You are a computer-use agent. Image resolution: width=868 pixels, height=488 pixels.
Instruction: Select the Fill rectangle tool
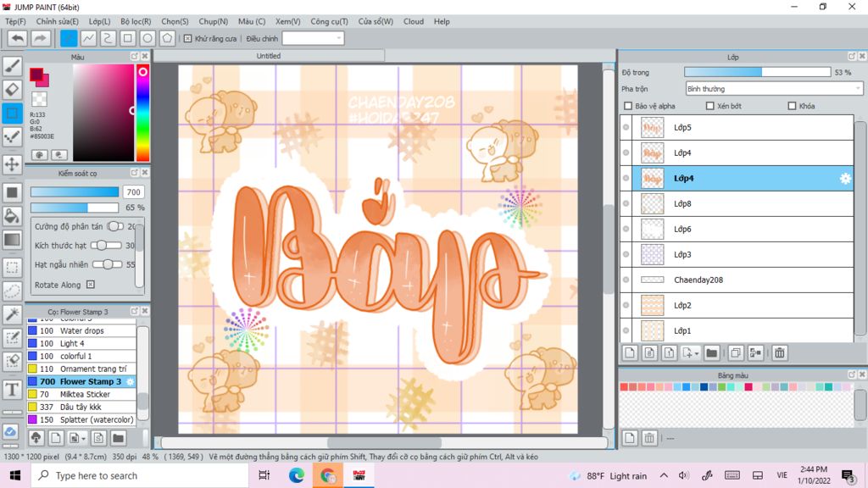point(12,192)
